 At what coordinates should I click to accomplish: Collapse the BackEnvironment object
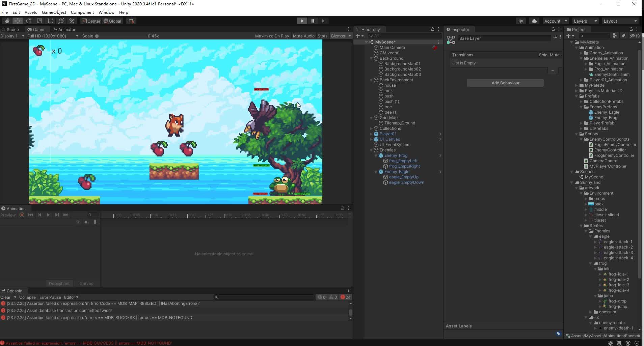pos(371,80)
